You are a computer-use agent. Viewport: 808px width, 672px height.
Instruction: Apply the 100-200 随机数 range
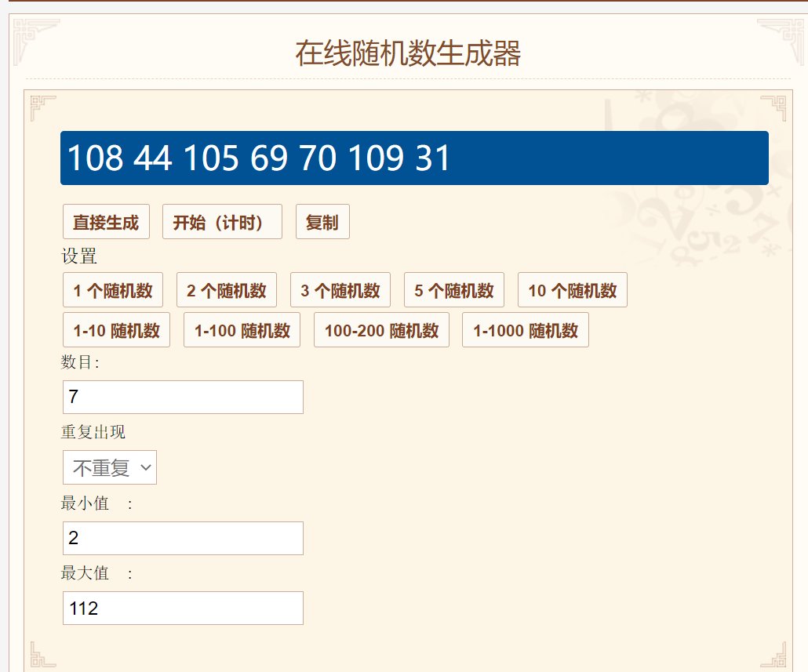coord(382,330)
